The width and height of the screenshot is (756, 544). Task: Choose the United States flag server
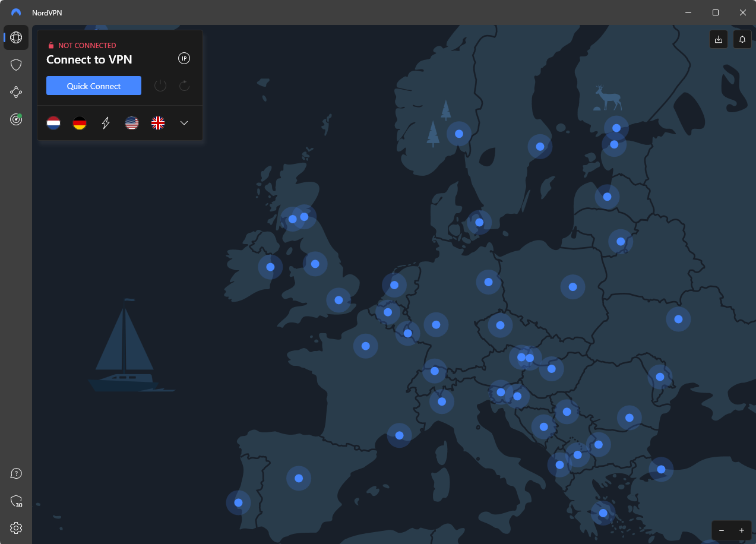(132, 123)
